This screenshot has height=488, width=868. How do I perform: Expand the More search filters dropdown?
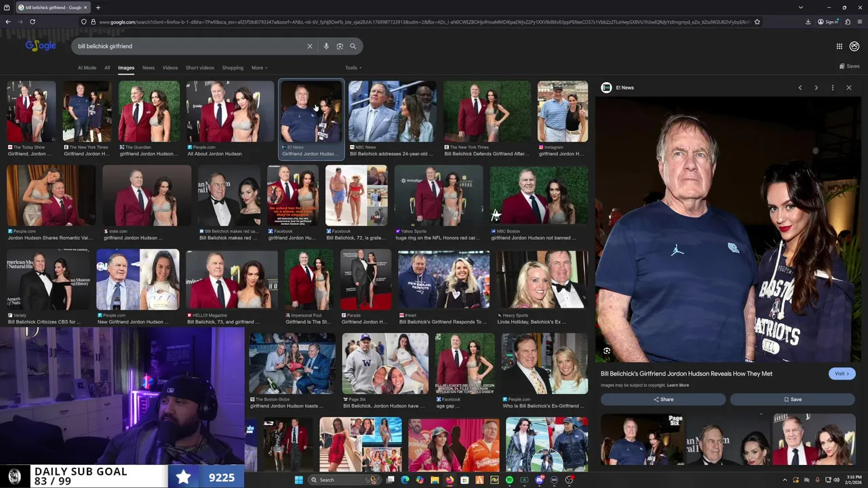click(259, 68)
